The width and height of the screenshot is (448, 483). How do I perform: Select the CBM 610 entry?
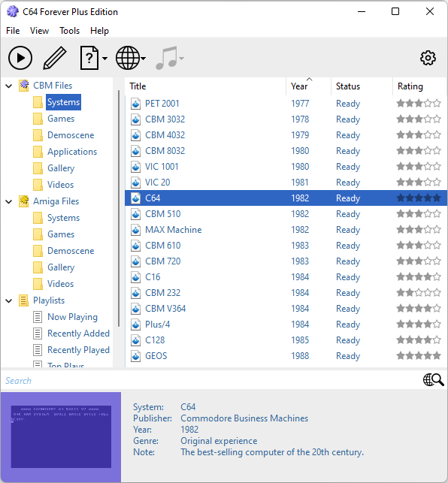tap(286, 246)
